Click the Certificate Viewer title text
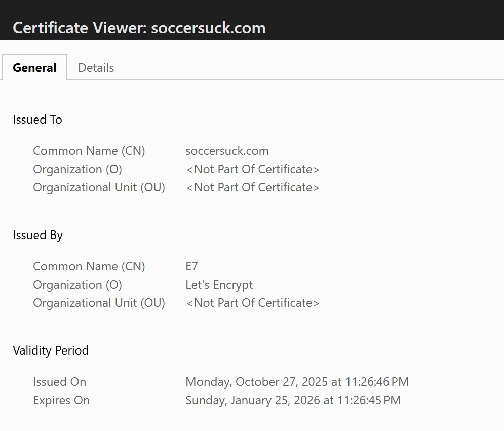This screenshot has height=431, width=504. 139,27
